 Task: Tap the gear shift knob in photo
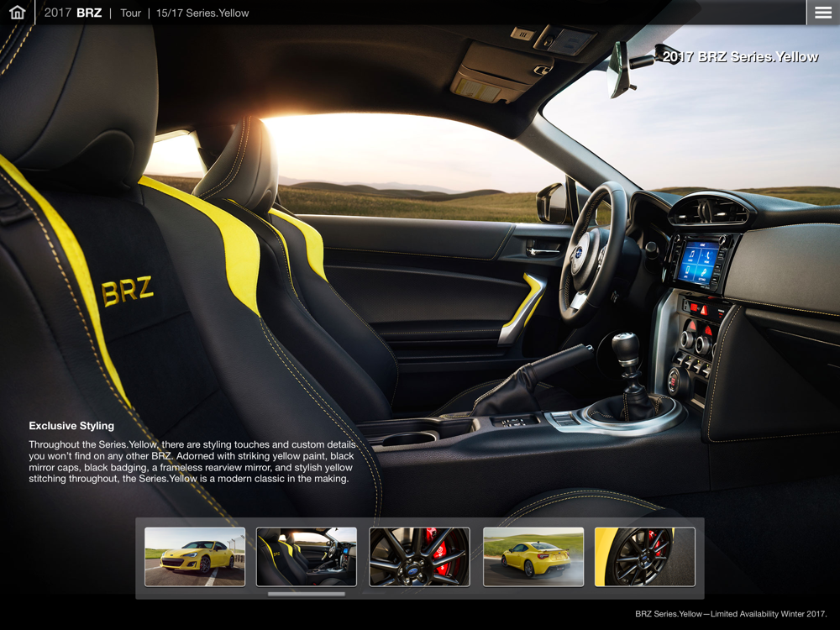coord(625,344)
